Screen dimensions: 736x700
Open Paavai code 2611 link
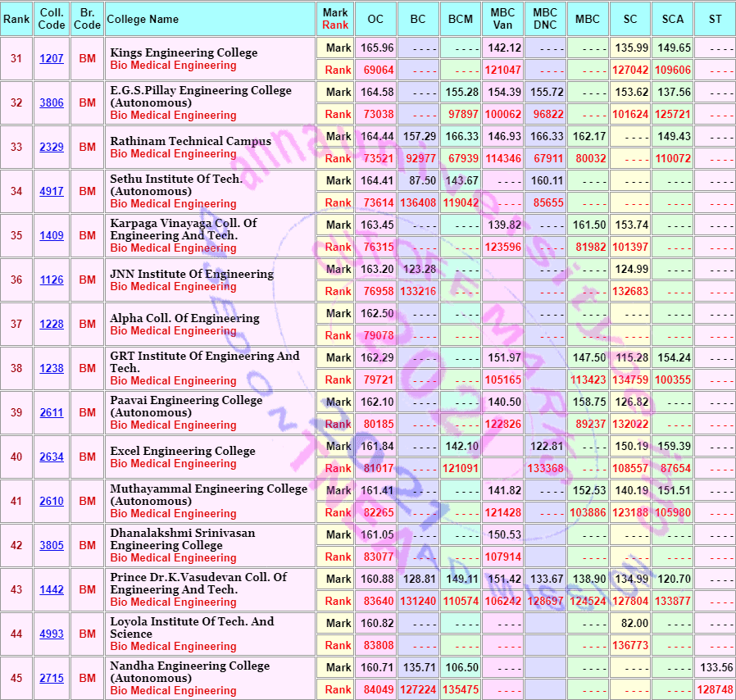[x=52, y=412]
